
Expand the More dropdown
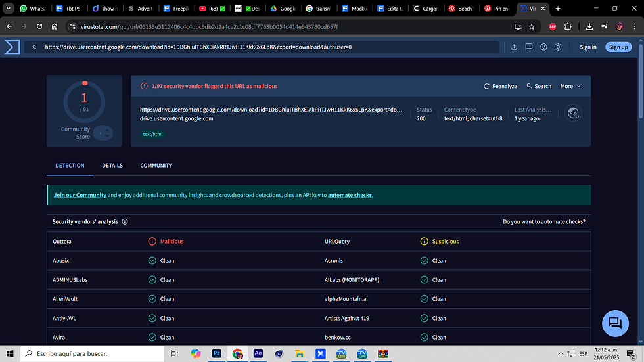click(571, 86)
